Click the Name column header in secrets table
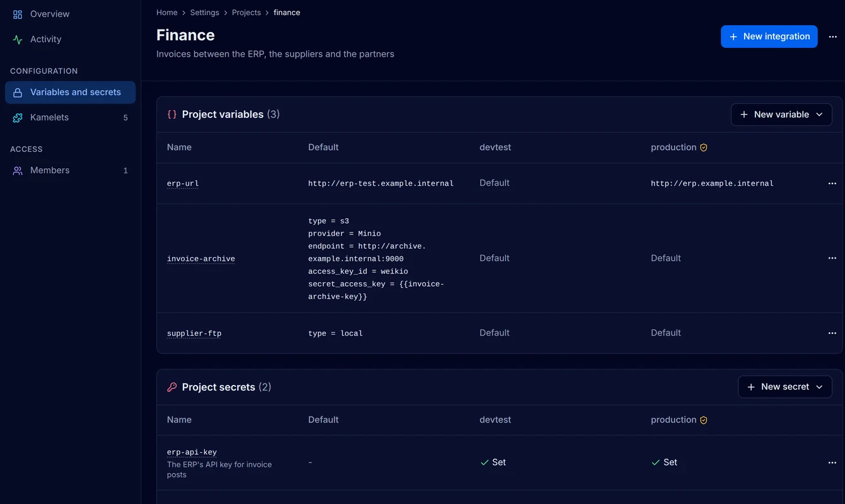The image size is (845, 504). click(179, 420)
